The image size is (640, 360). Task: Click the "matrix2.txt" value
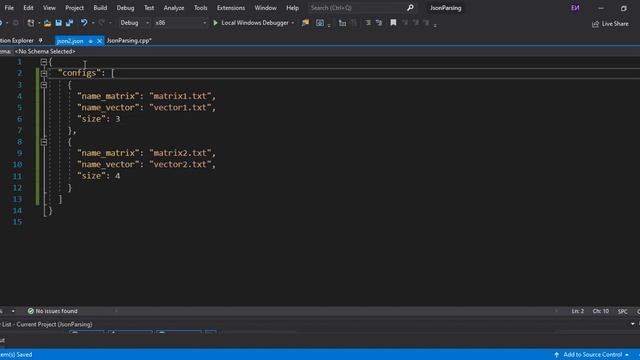(180, 153)
